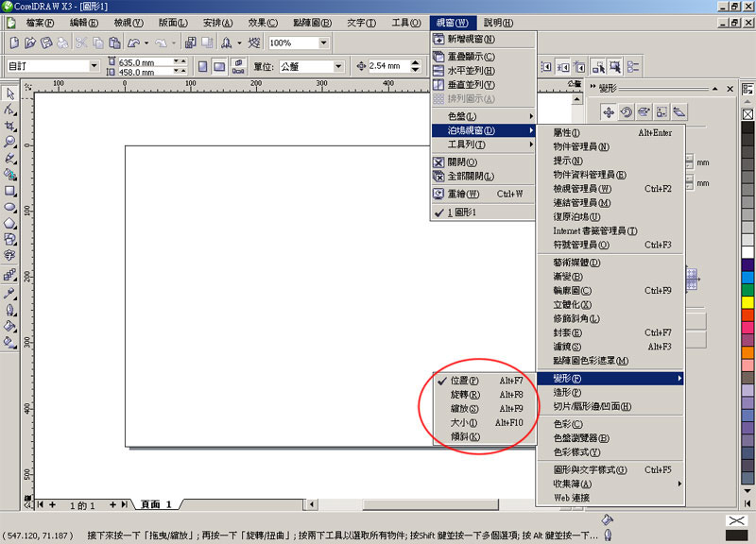Select the Pick tool in the toolbox
The height and width of the screenshot is (544, 756).
point(9,93)
